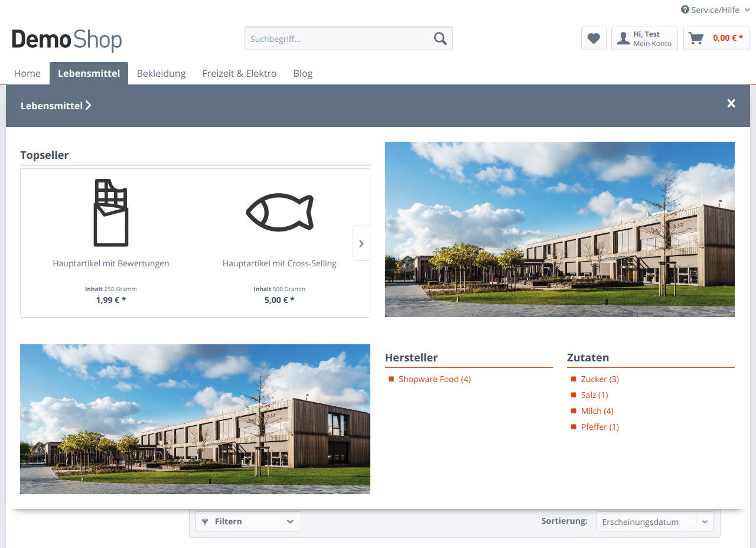Open the Shopware Food (4) manufacturer link
The image size is (756, 548).
[434, 379]
